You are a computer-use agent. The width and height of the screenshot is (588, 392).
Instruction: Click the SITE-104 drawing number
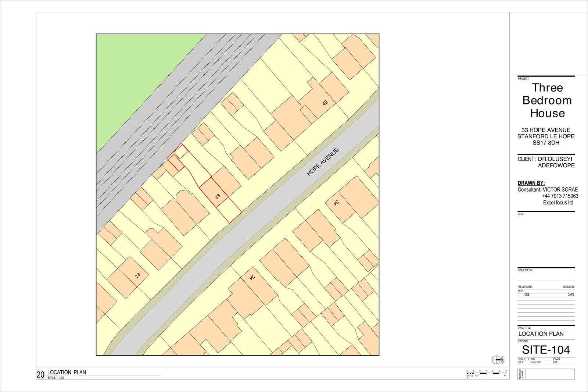(x=546, y=349)
